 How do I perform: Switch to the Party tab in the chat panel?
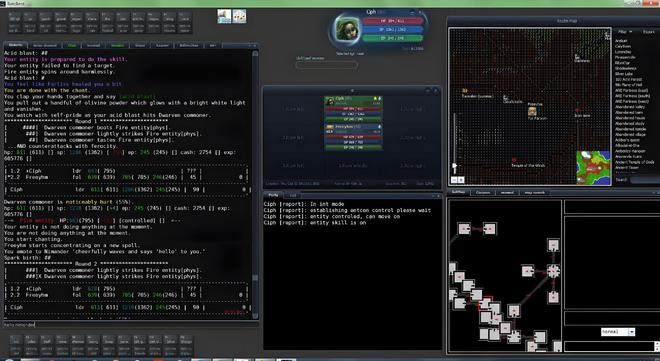274,195
